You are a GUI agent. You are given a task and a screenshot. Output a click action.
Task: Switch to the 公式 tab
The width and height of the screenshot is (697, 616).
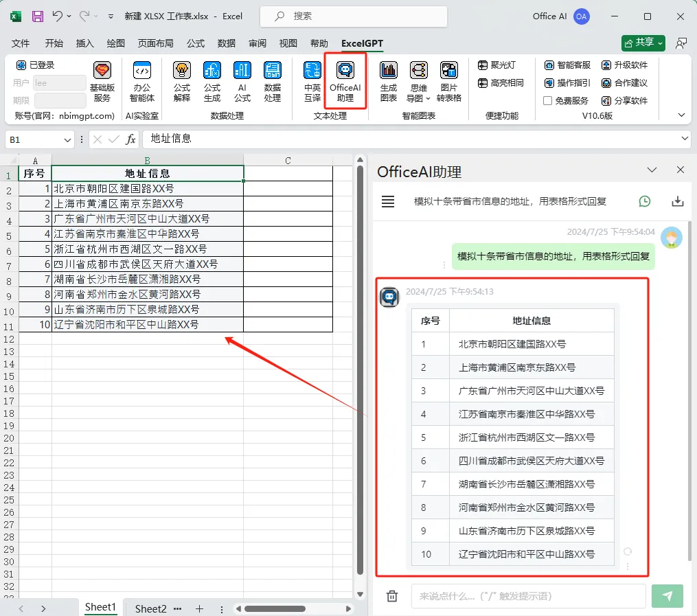point(196,43)
